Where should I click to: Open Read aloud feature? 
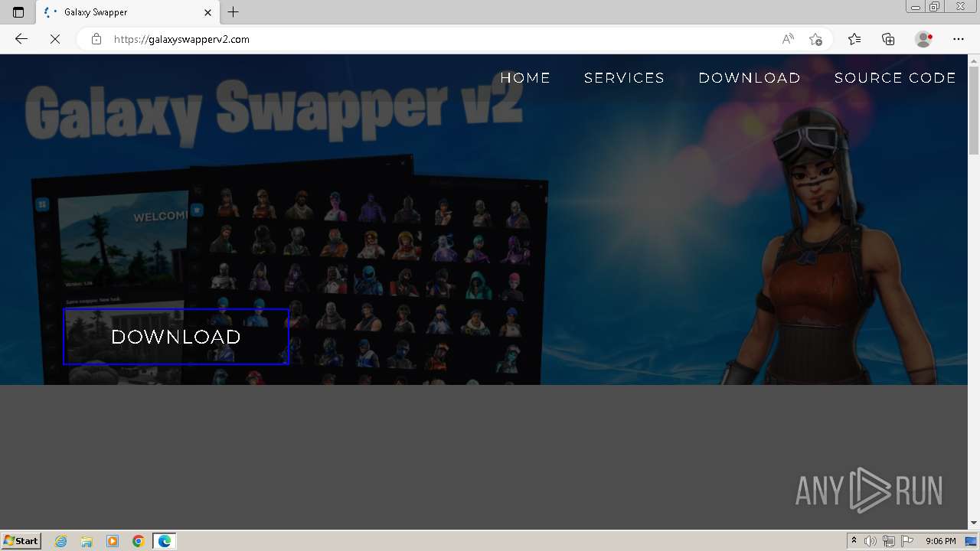pos(788,39)
